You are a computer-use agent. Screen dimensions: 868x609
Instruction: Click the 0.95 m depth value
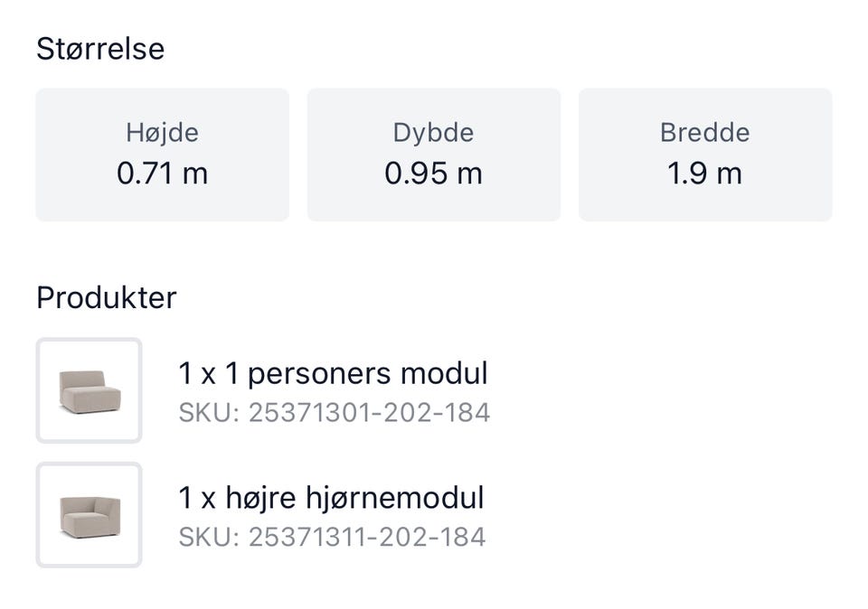click(x=433, y=173)
